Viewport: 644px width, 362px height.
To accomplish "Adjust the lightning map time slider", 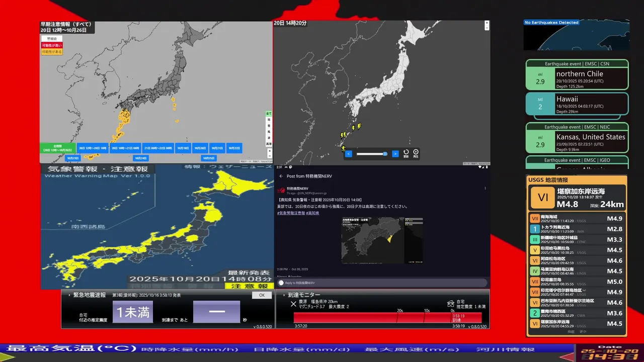I will (x=372, y=154).
